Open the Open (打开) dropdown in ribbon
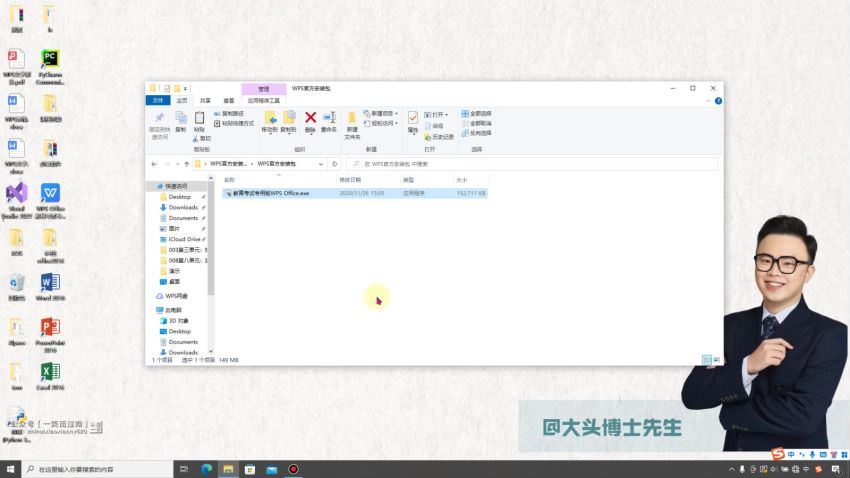Viewport: 850px width, 478px height. pos(436,115)
